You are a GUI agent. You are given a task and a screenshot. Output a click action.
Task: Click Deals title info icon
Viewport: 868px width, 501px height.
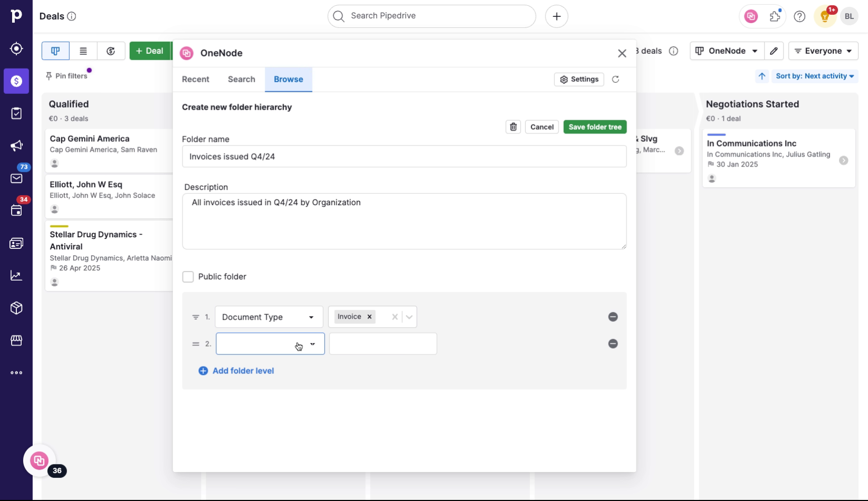[72, 16]
